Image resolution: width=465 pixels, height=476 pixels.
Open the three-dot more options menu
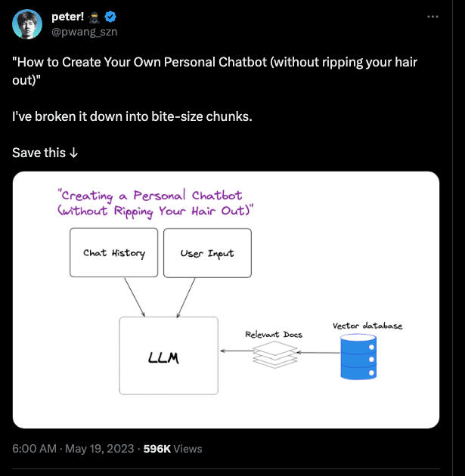pyautogui.click(x=432, y=17)
